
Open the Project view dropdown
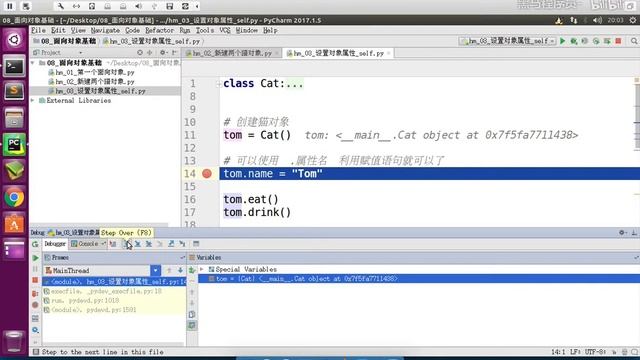(x=80, y=53)
